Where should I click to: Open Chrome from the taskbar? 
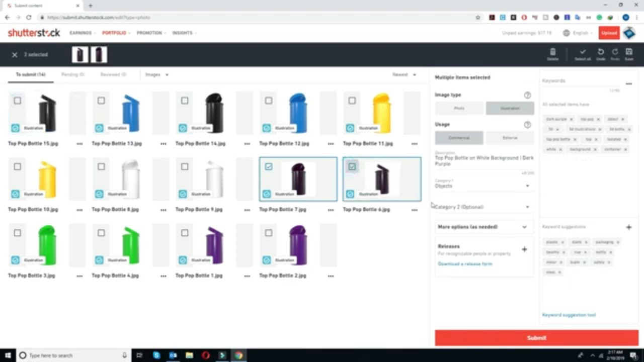[238, 355]
